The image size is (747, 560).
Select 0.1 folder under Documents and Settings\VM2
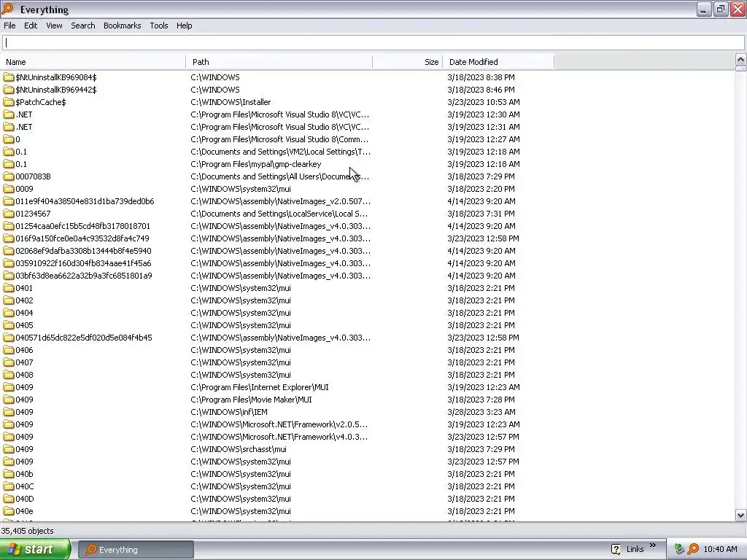tap(21, 152)
